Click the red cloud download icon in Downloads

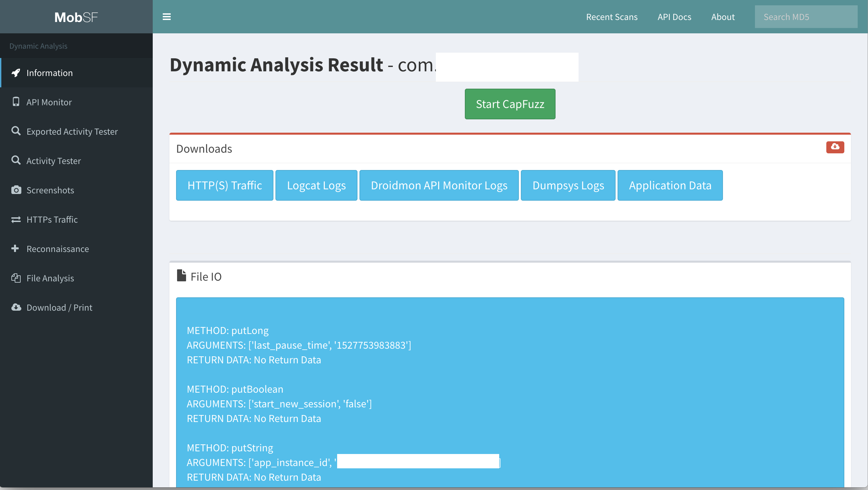point(835,147)
